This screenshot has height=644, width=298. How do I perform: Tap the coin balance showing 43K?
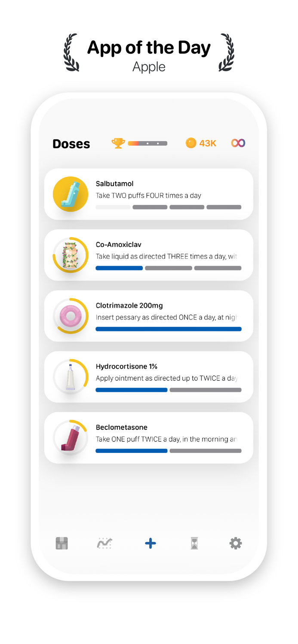pyautogui.click(x=200, y=143)
